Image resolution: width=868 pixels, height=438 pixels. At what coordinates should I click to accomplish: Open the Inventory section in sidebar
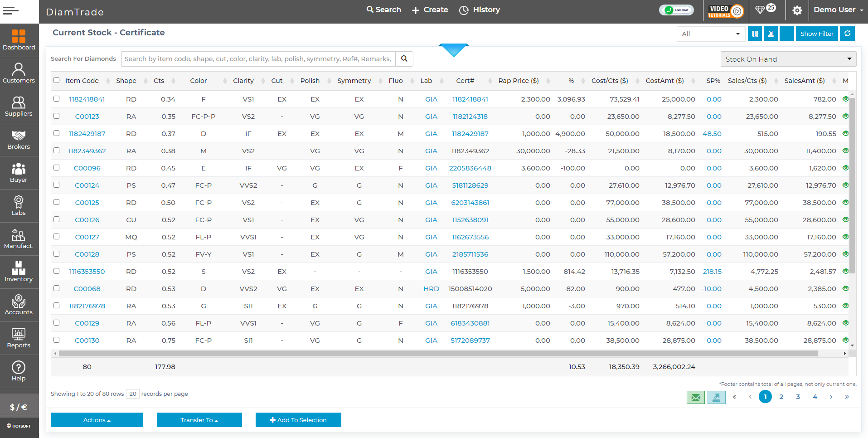[x=19, y=271]
